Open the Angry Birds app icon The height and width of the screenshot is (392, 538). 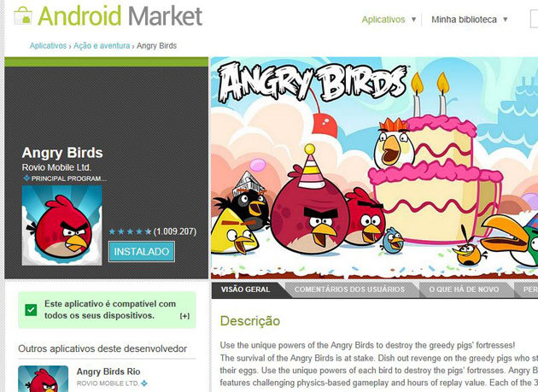tap(61, 225)
